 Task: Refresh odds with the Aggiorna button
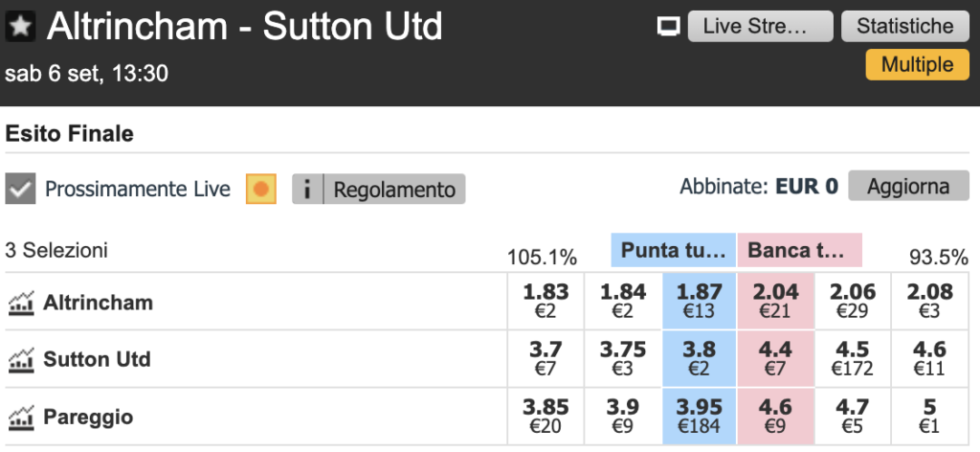[x=909, y=187]
